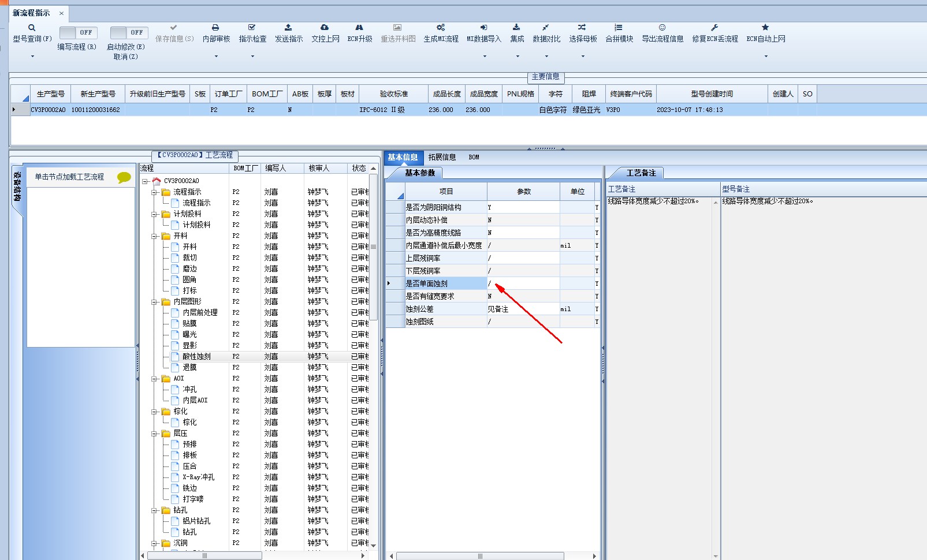Screen dimensions: 927x560
Task: Click the 单击节点加载工艺流程 label
Action: coord(69,177)
